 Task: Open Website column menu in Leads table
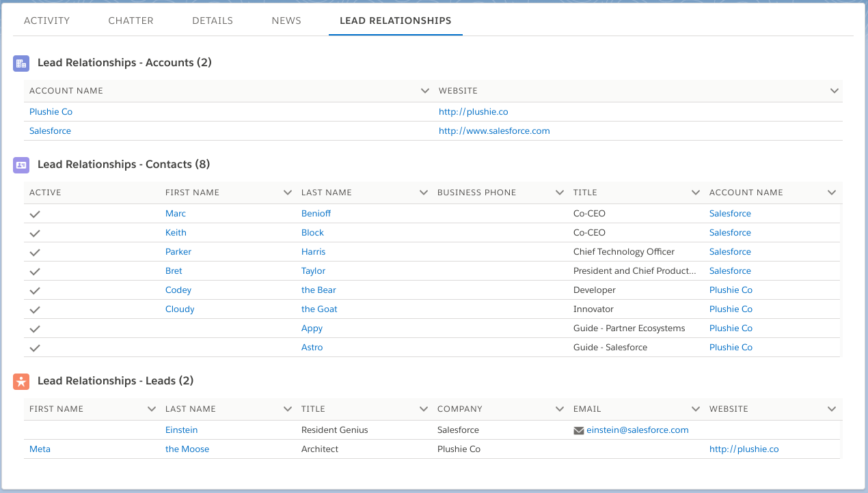click(832, 409)
